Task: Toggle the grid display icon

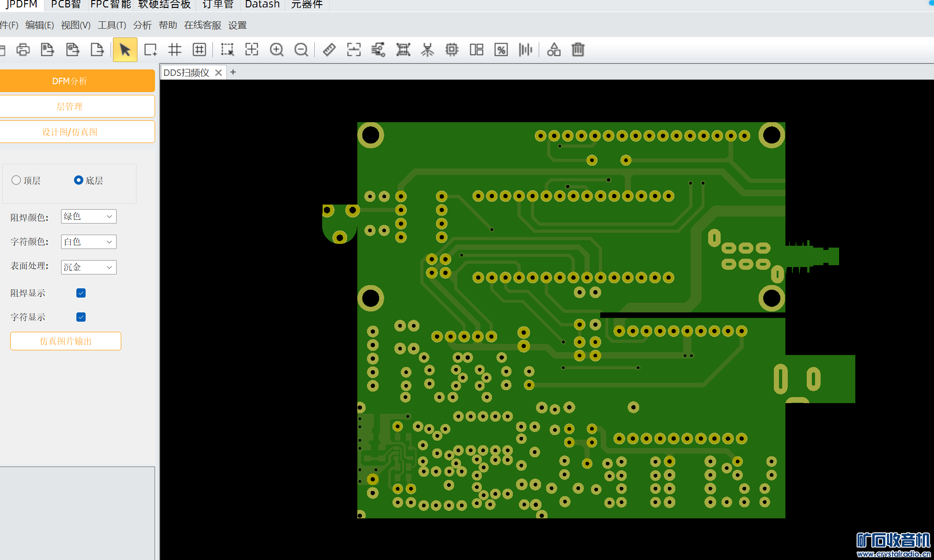Action: (x=175, y=50)
